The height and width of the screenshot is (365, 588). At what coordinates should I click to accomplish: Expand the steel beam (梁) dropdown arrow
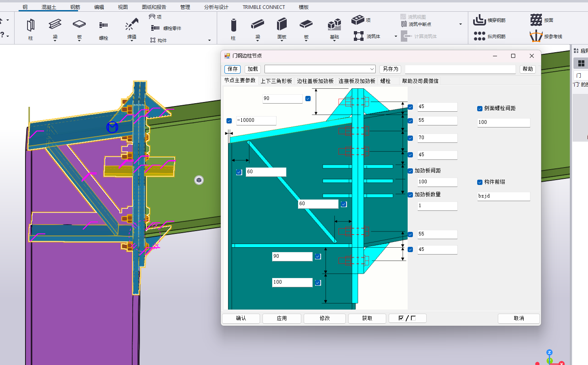[x=55, y=40]
